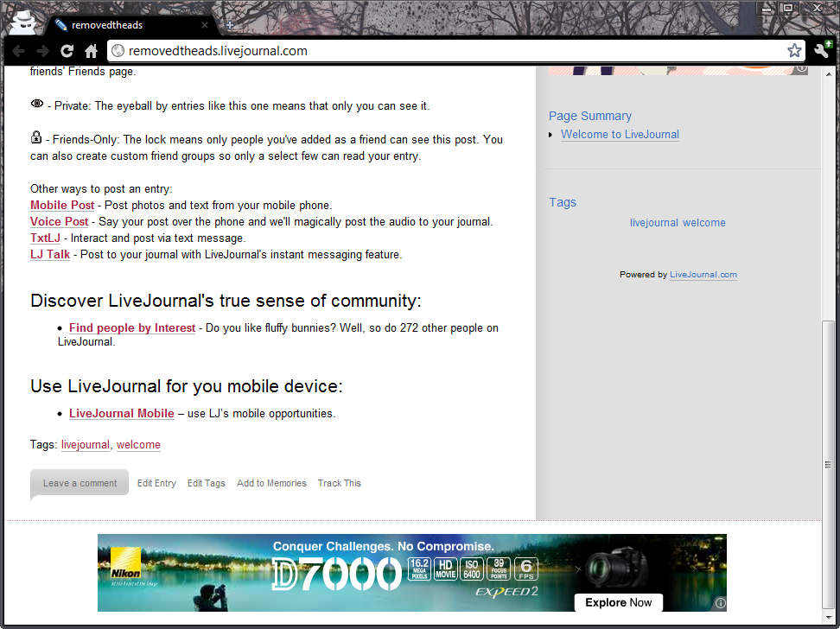Open the LiveJournal.com powered-by link
Viewport: 840px width, 629px height.
point(703,274)
